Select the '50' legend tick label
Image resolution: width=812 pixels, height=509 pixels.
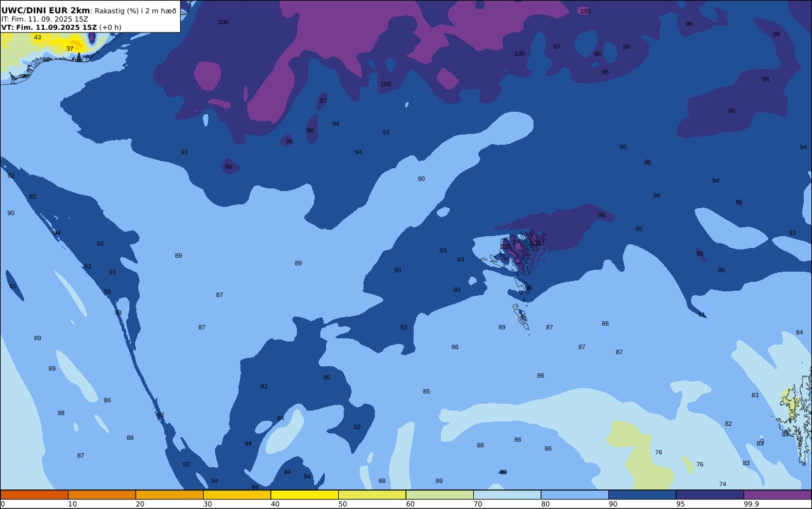coord(343,504)
